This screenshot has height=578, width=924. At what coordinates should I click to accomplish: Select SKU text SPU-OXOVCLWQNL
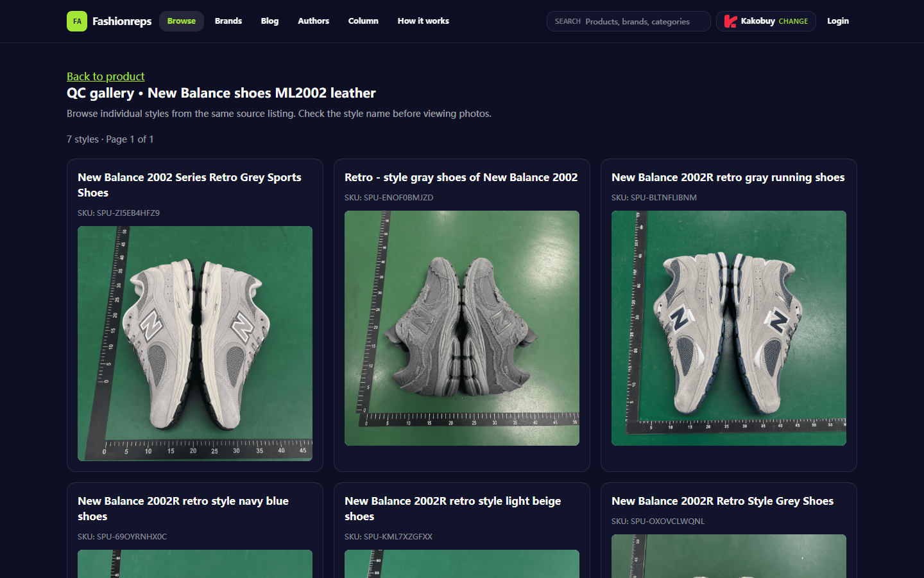point(658,521)
